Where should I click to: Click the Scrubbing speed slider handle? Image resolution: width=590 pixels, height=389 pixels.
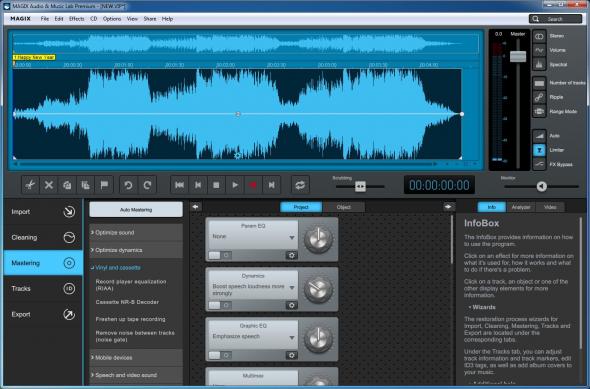[x=360, y=186]
